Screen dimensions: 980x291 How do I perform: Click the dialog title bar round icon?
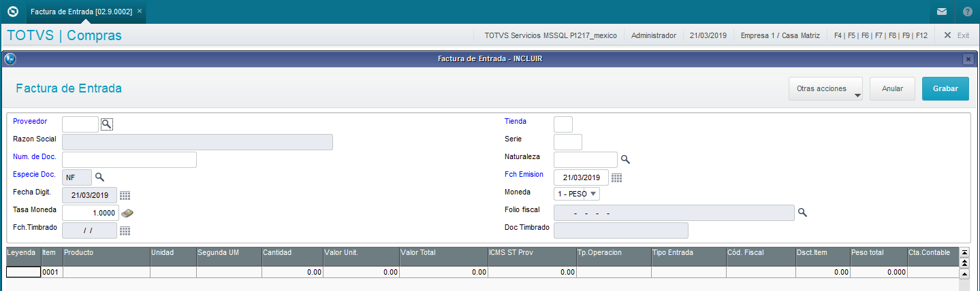[10, 58]
